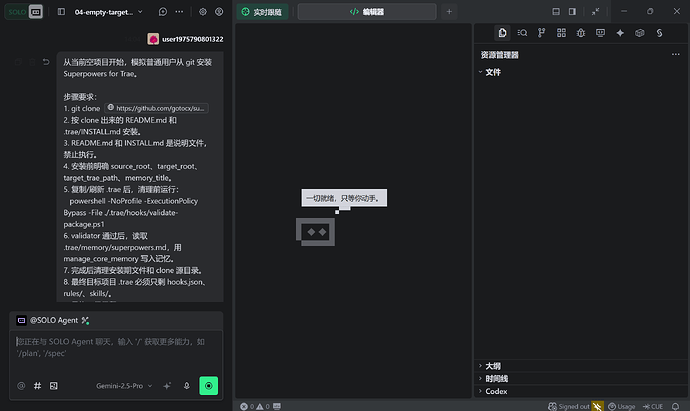Switch to the 实时跟随 tab

coord(262,12)
